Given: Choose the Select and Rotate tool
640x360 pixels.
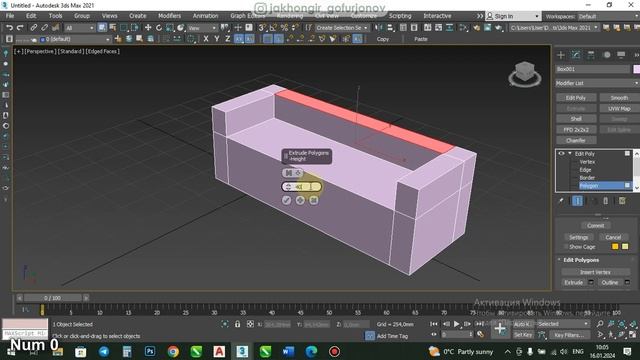Looking at the screenshot, I should (x=159, y=28).
